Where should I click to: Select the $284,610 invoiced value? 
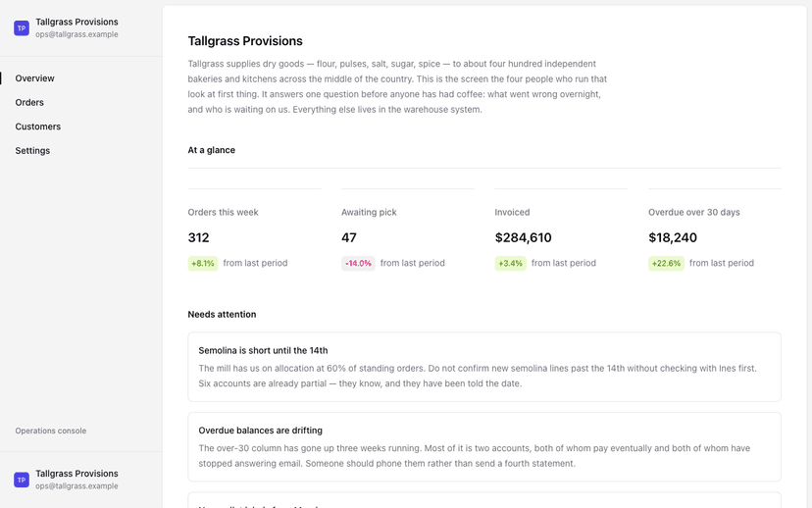coord(523,237)
